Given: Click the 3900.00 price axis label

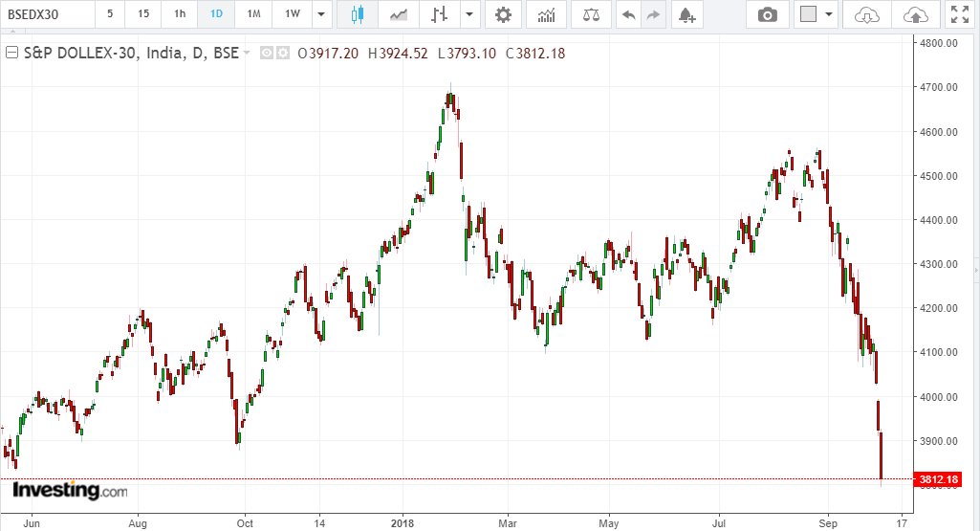Looking at the screenshot, I should pos(938,441).
